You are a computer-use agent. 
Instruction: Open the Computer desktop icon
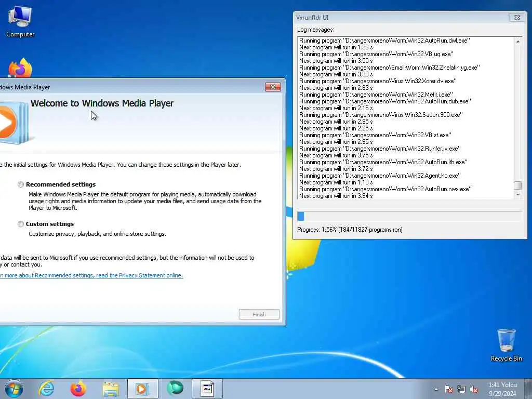click(x=20, y=22)
